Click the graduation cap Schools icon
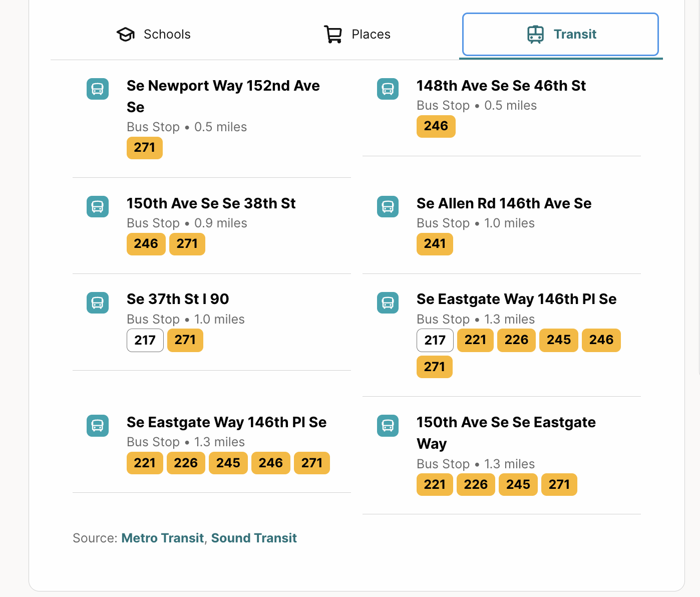 click(x=126, y=35)
